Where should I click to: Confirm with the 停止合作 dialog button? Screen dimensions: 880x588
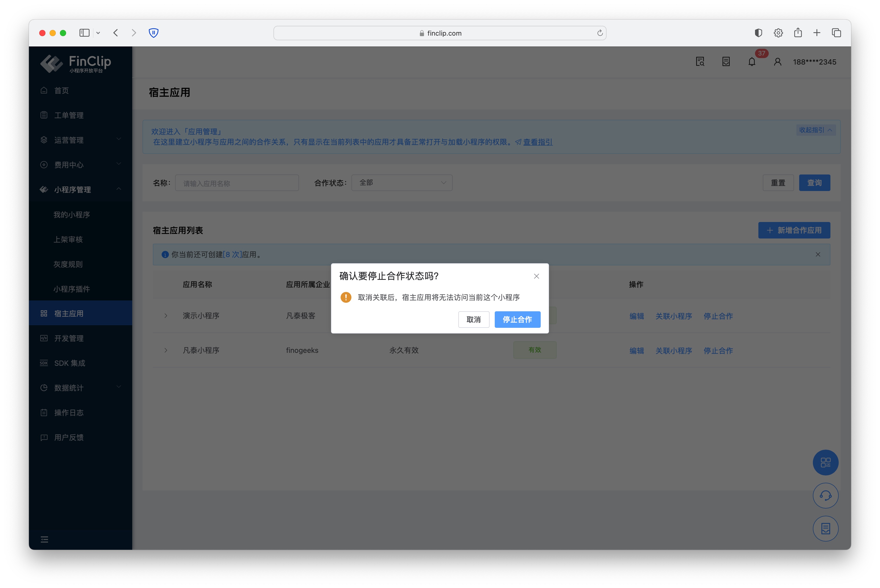coord(517,320)
